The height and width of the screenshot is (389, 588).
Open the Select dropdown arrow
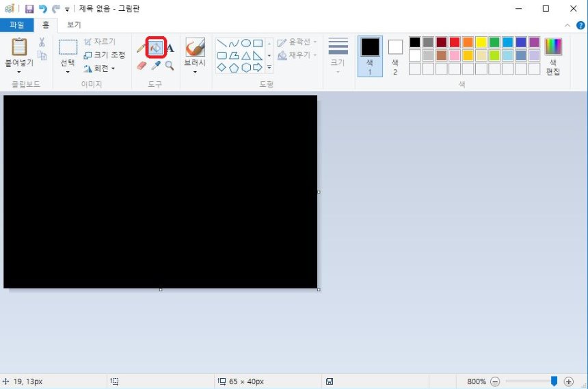coord(68,72)
